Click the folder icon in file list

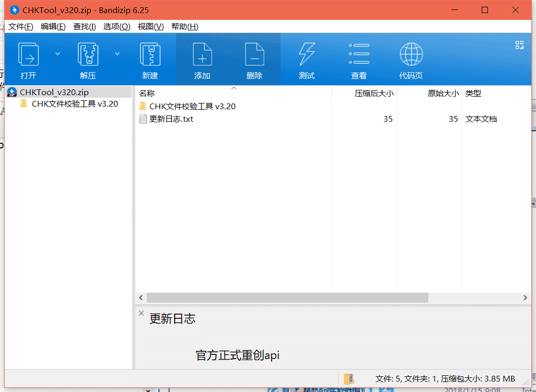[x=143, y=107]
